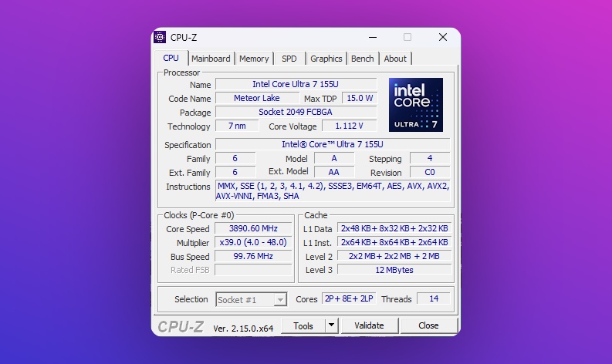Click the Clocks (P-Core #0) group label
Viewport: 612px width, 364px height.
pyautogui.click(x=198, y=215)
